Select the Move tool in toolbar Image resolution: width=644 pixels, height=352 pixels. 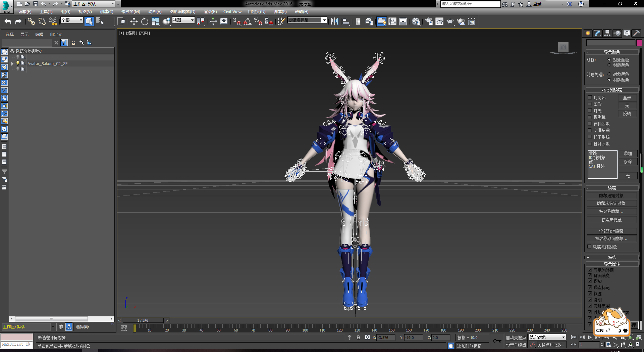pyautogui.click(x=134, y=22)
